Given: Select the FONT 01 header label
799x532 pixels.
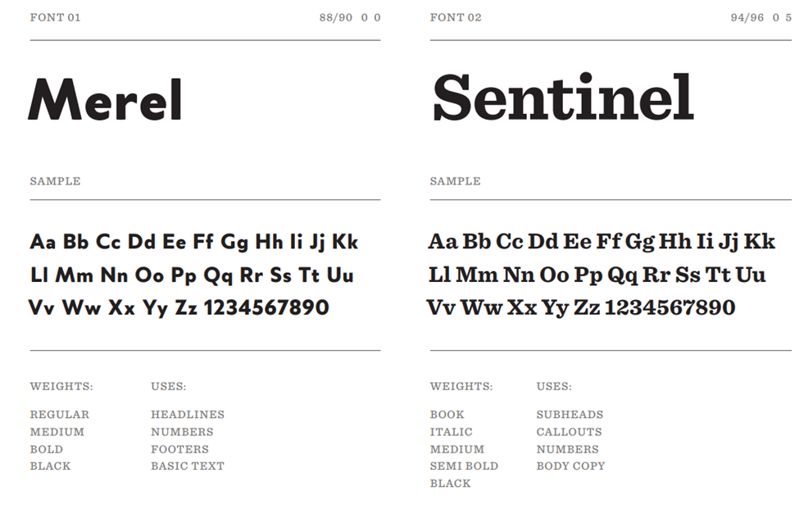Looking at the screenshot, I should (x=55, y=17).
